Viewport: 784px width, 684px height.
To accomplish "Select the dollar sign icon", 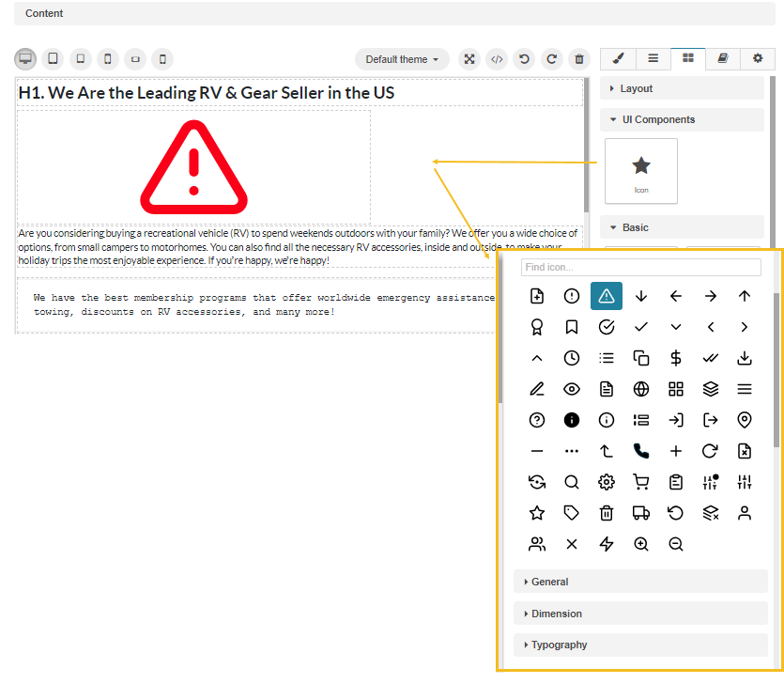I will point(675,358).
